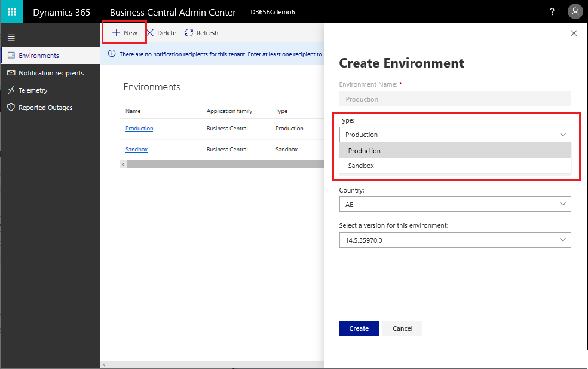
Task: Open Reported Outages page
Action: coord(45,108)
